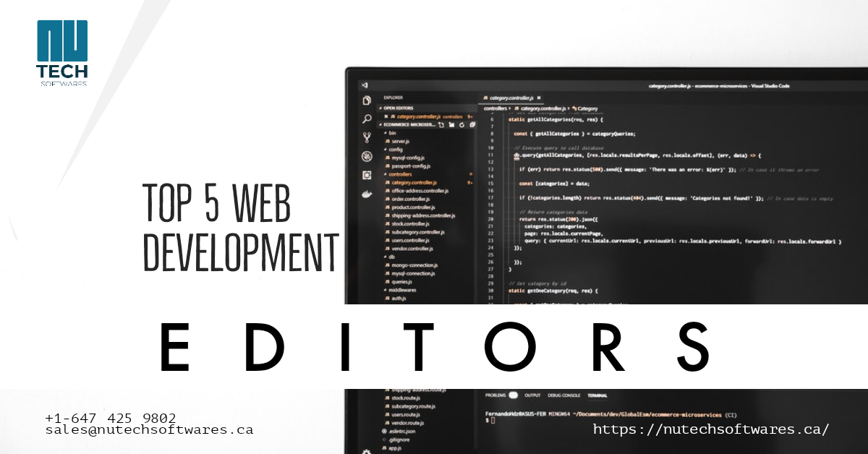Image resolution: width=868 pixels, height=454 pixels.
Task: Open .gitignore file
Action: (396, 440)
